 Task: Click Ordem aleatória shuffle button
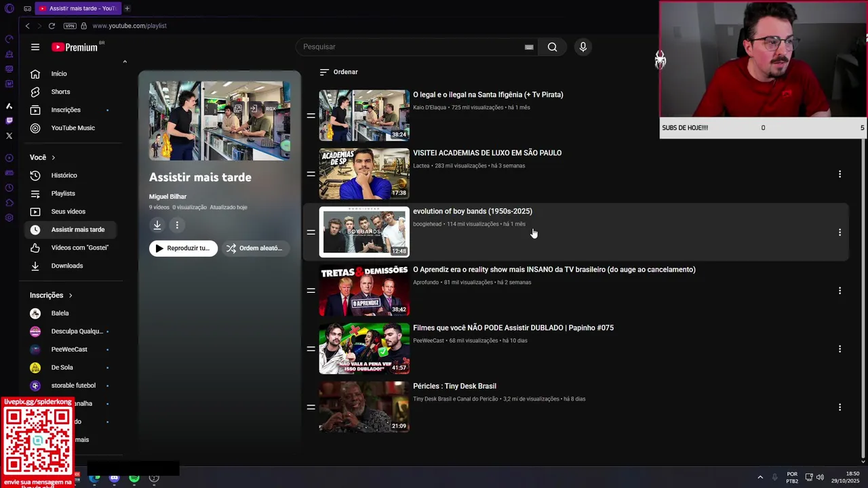pos(254,248)
